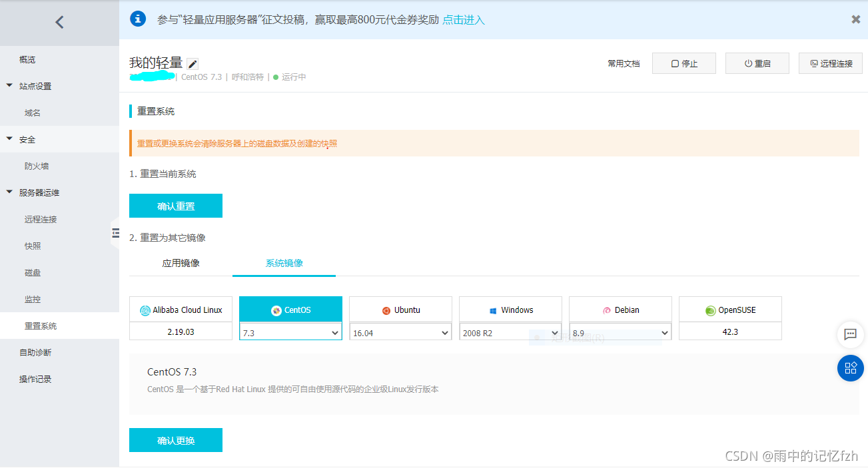Screen dimensions: 868x468
Task: Select the OpenSUSE image card
Action: (730, 310)
